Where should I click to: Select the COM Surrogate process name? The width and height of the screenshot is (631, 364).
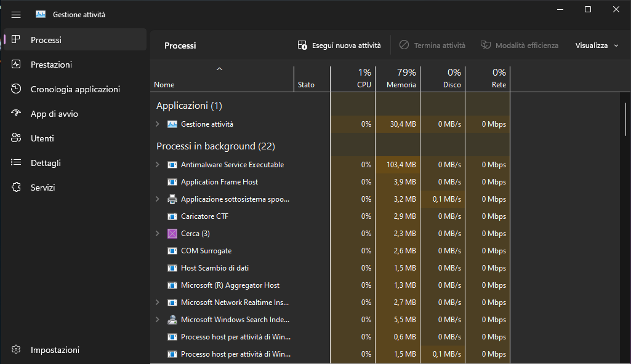[x=206, y=251]
